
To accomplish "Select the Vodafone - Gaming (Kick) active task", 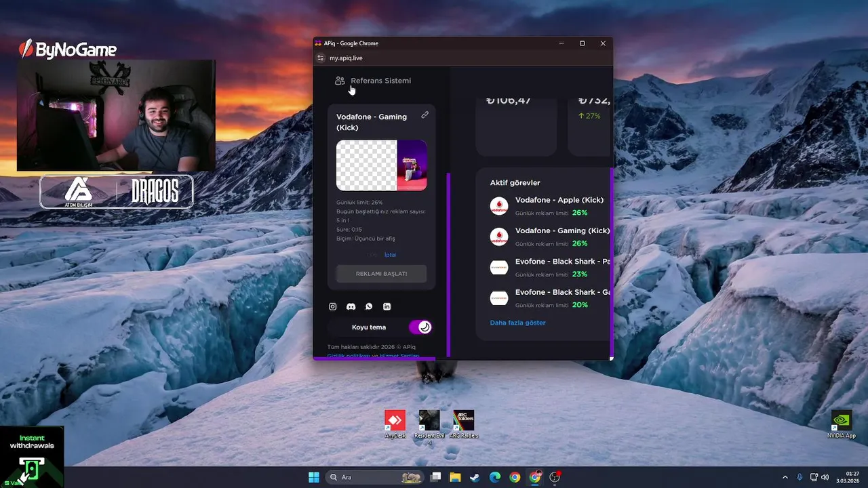I will (550, 237).
